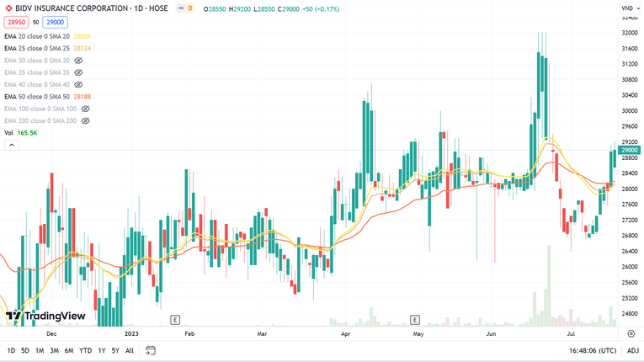Open the go-to-date calendar icon
The width and height of the screenshot is (644, 362).
[x=151, y=350]
